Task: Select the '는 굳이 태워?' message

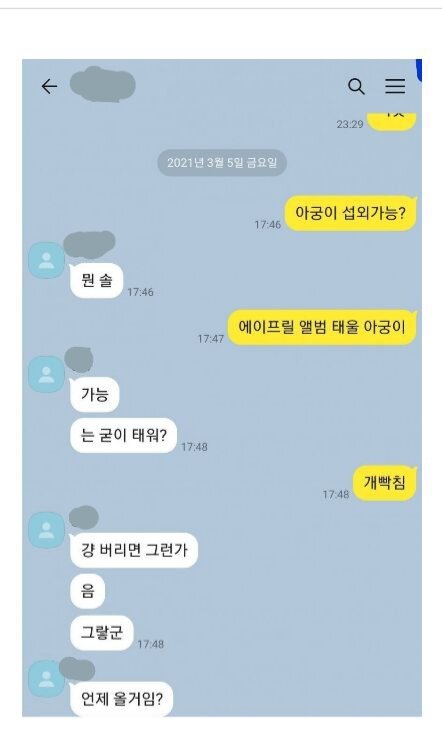Action: 123,435
